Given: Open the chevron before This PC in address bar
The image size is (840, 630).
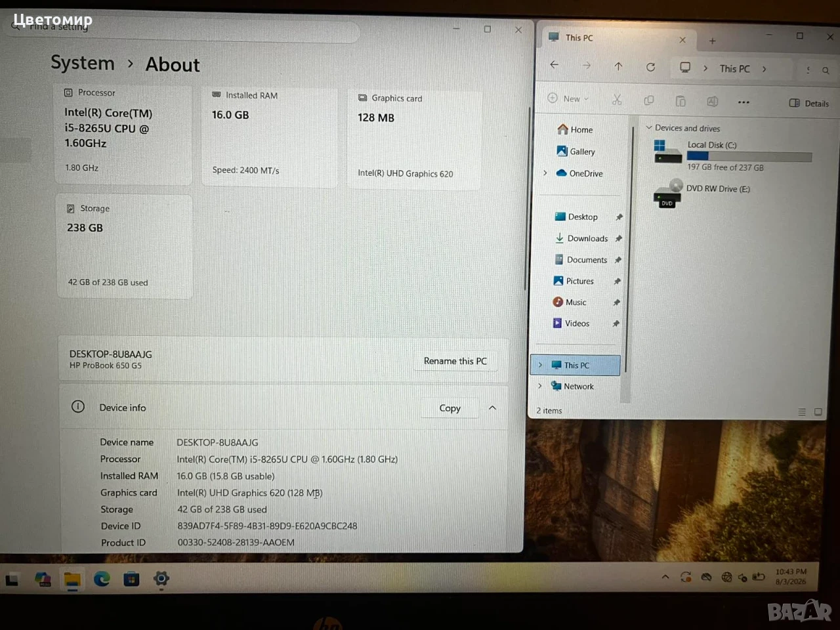Looking at the screenshot, I should [705, 68].
